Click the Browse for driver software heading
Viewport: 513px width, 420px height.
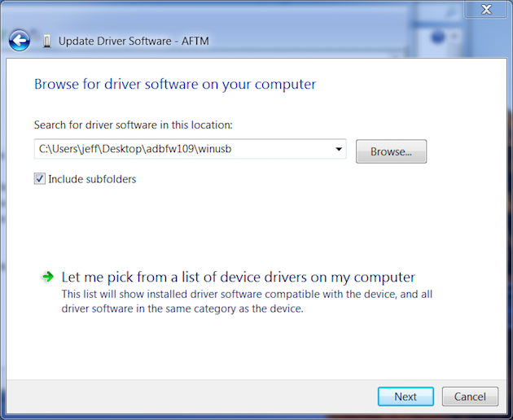[x=175, y=85]
